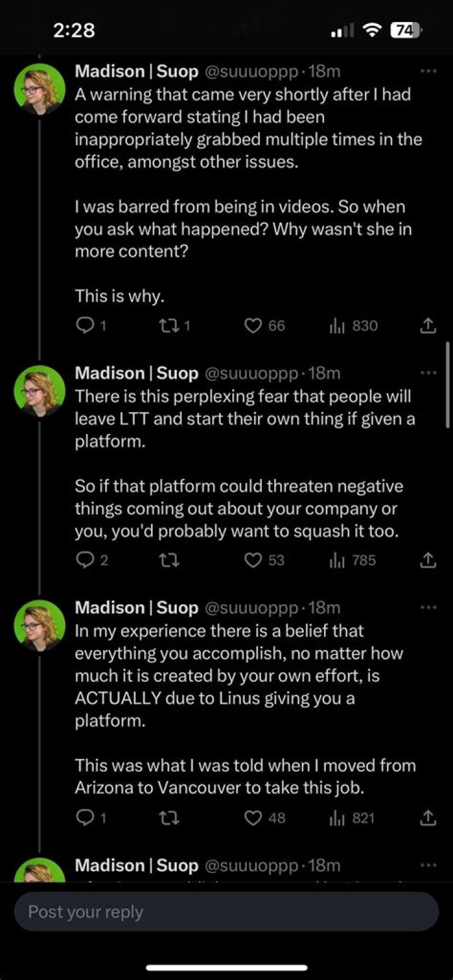View analytics showing 785 views
453x980 pixels.
[x=337, y=560]
